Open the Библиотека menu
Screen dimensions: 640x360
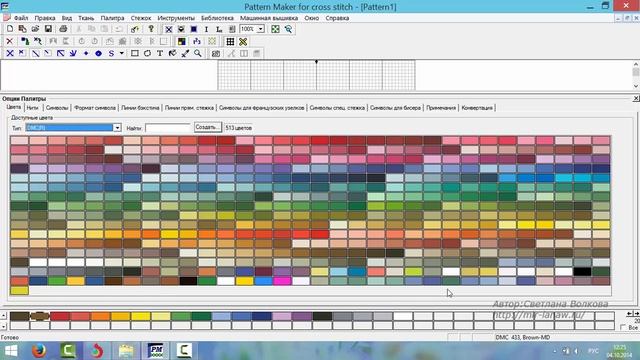[x=217, y=18]
